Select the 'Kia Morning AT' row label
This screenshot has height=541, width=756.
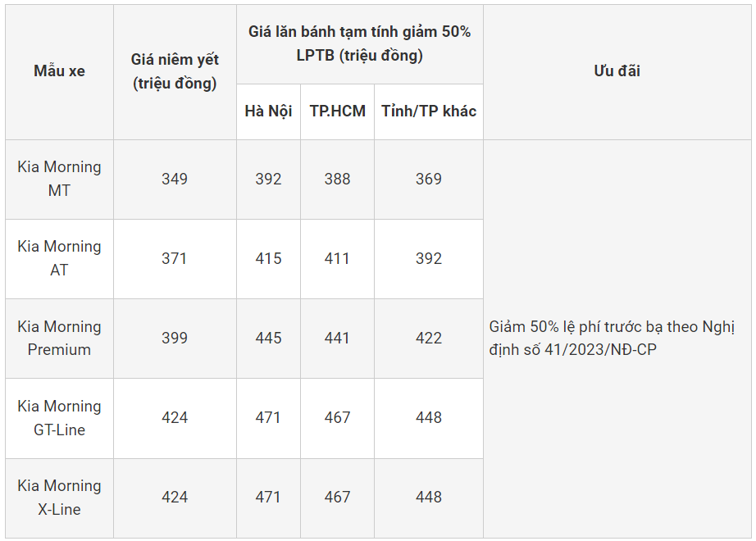59,258
